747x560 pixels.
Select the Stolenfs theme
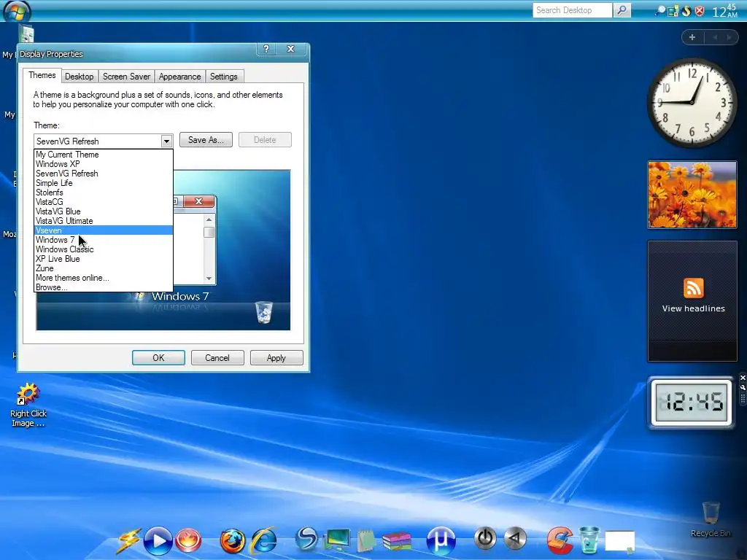104,192
